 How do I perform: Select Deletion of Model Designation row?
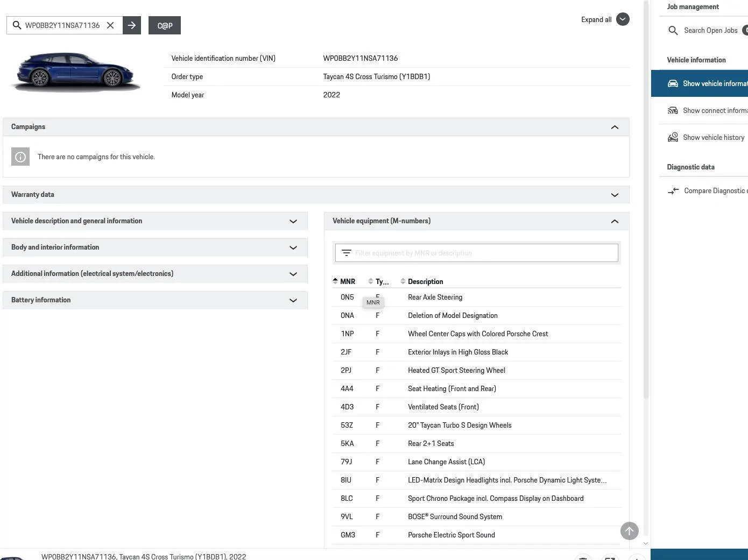[476, 316]
